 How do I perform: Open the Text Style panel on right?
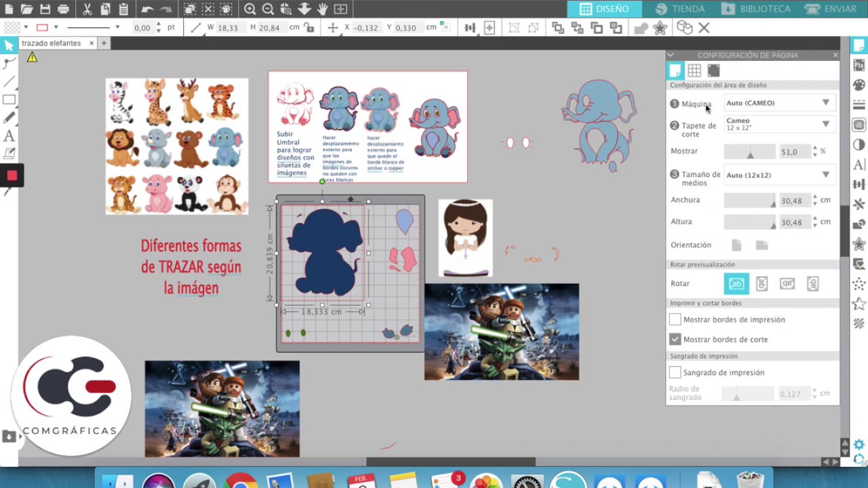(859, 165)
